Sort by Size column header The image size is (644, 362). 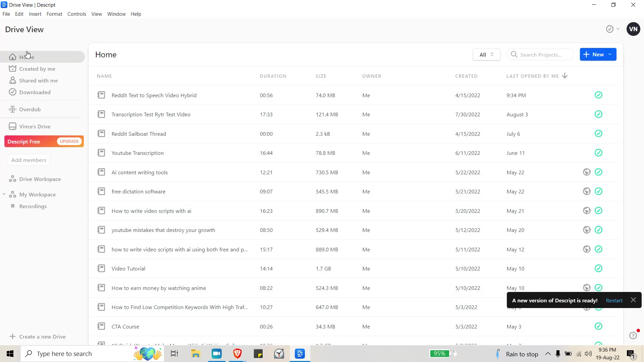[321, 76]
